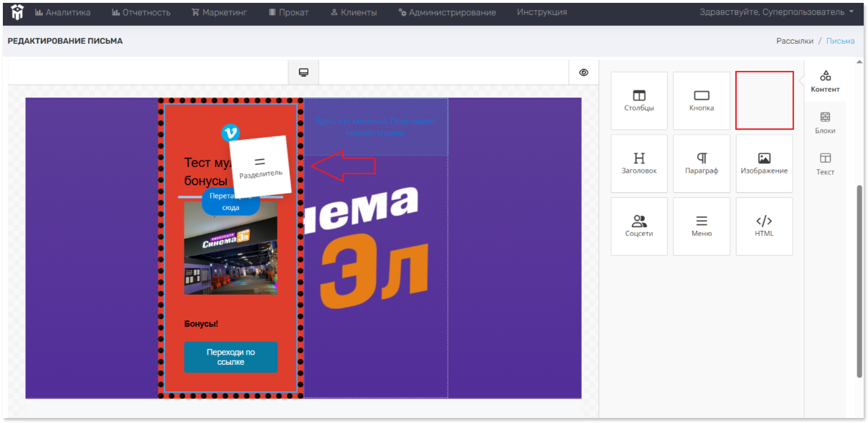This screenshot has width=868, height=423.
Task: Switch to the Блоки tab
Action: [x=825, y=123]
